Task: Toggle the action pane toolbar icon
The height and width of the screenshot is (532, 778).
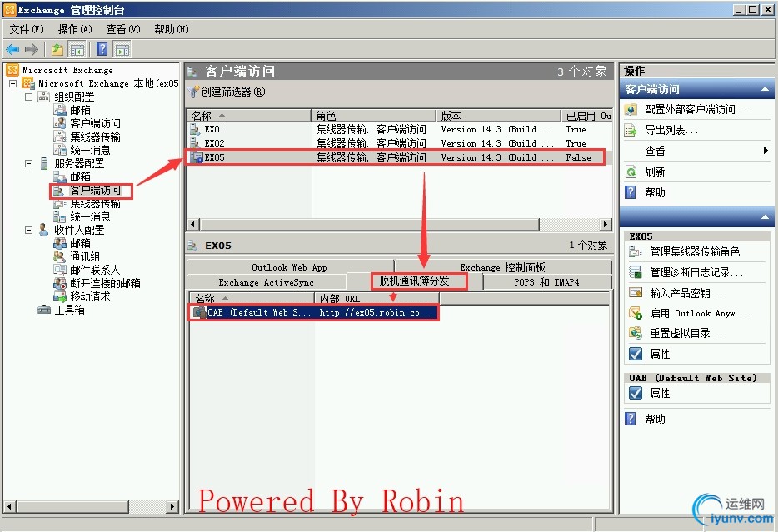Action: tap(122, 49)
